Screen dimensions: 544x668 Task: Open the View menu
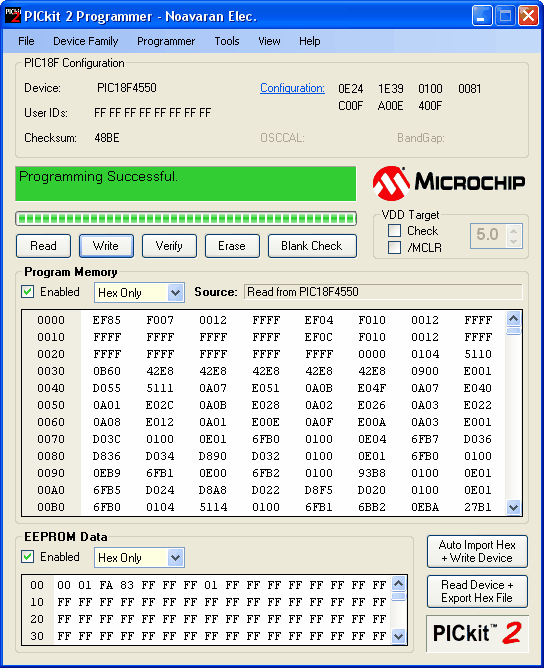click(269, 41)
